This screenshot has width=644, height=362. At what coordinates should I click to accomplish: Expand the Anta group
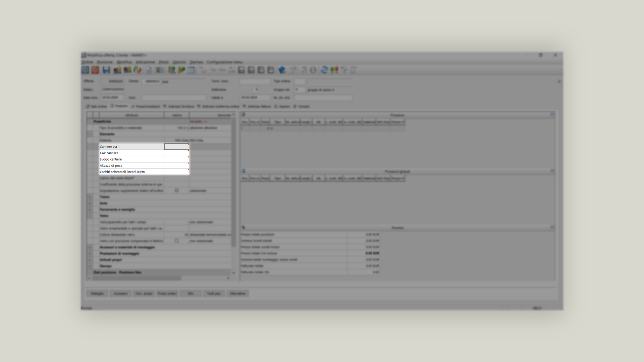point(90,203)
